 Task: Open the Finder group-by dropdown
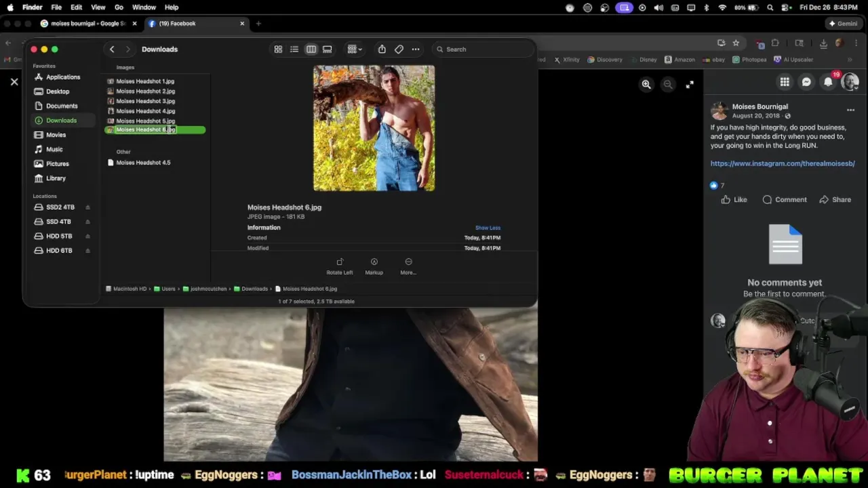[x=354, y=49]
